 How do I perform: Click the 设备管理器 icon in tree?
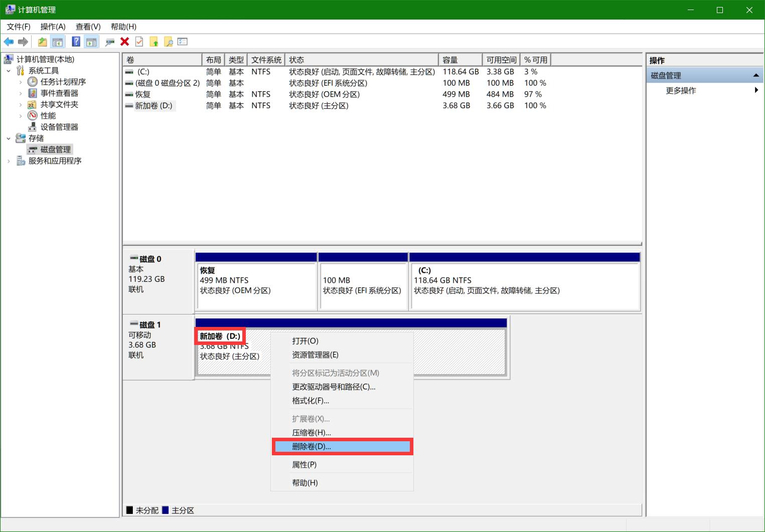(x=33, y=127)
